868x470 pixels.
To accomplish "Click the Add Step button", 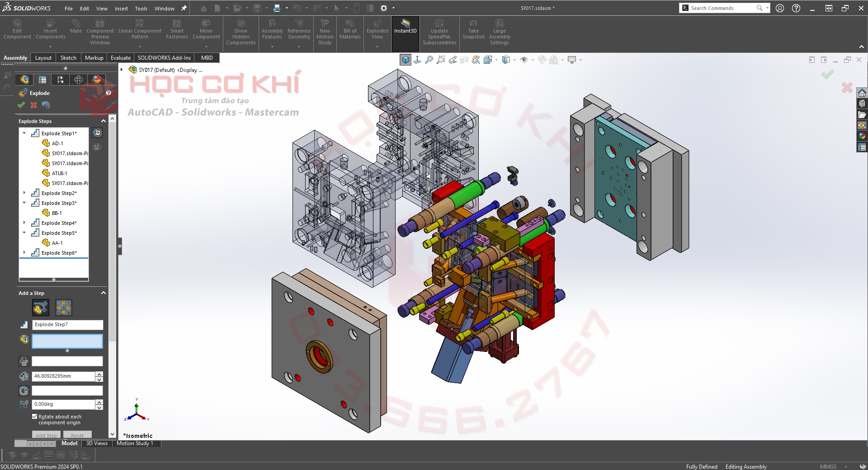I will [46, 435].
